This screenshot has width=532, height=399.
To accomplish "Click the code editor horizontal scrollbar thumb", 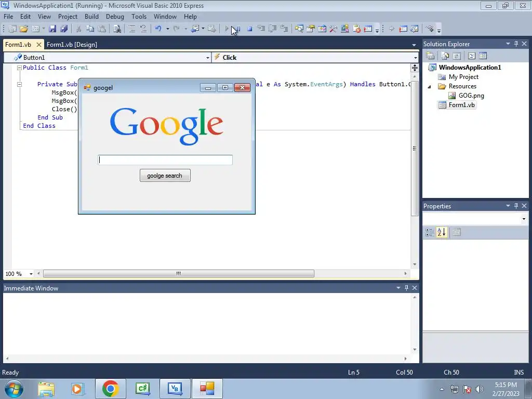I will tap(179, 273).
